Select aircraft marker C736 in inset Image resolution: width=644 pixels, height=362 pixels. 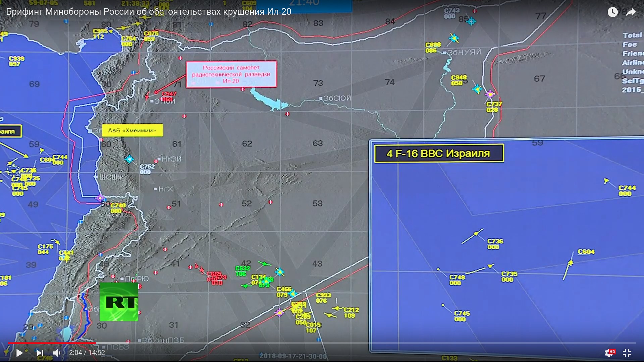point(476,234)
